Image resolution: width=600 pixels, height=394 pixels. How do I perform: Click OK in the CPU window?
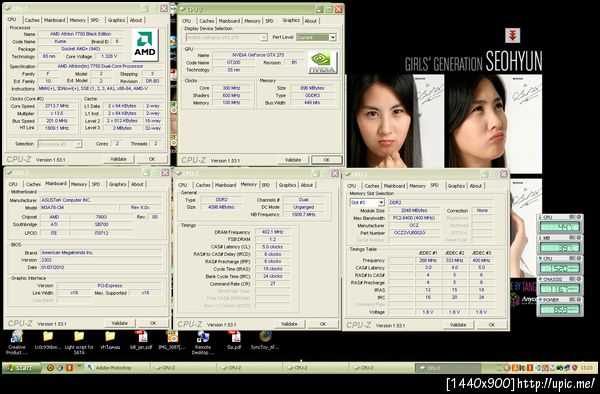click(152, 159)
